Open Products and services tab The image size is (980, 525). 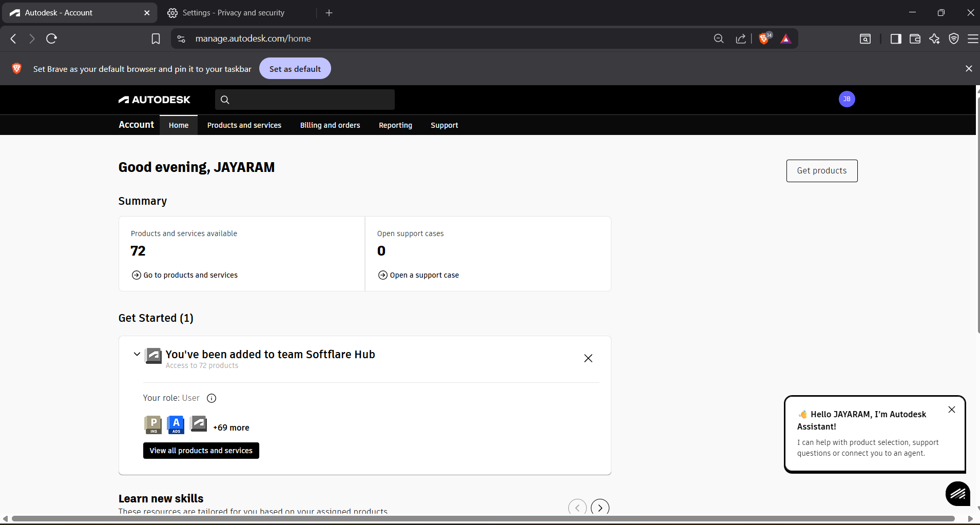[x=244, y=125]
